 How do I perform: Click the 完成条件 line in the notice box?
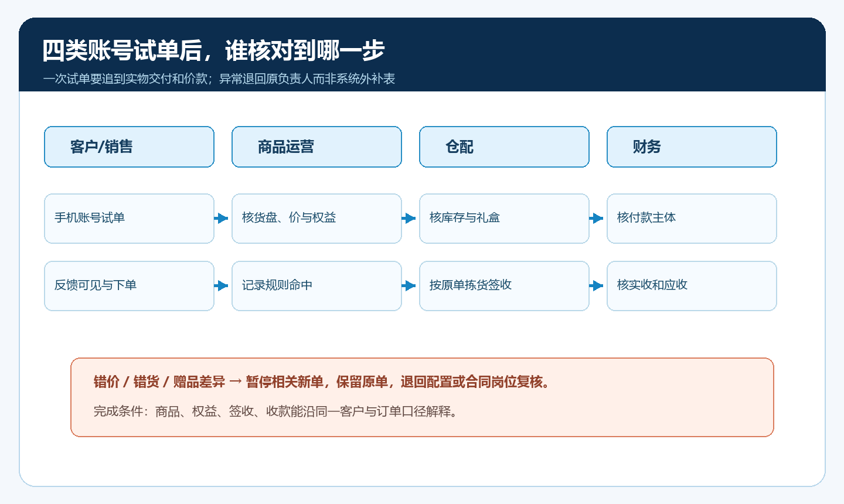(276, 411)
